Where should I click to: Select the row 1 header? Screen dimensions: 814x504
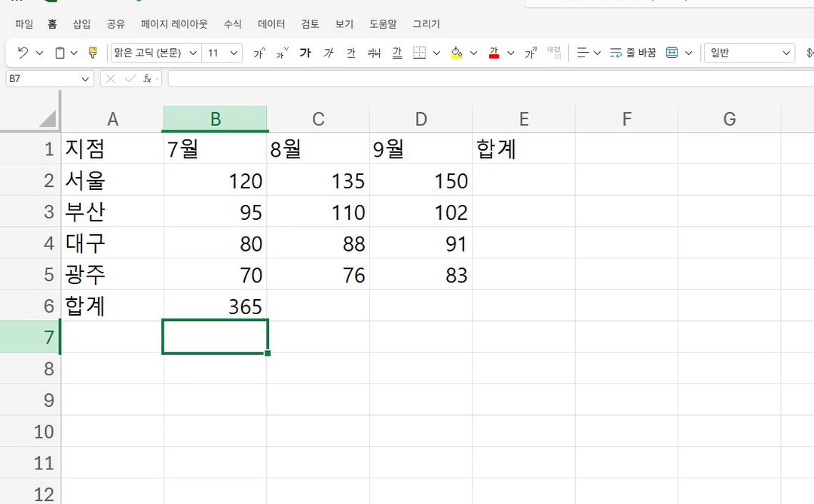point(30,149)
